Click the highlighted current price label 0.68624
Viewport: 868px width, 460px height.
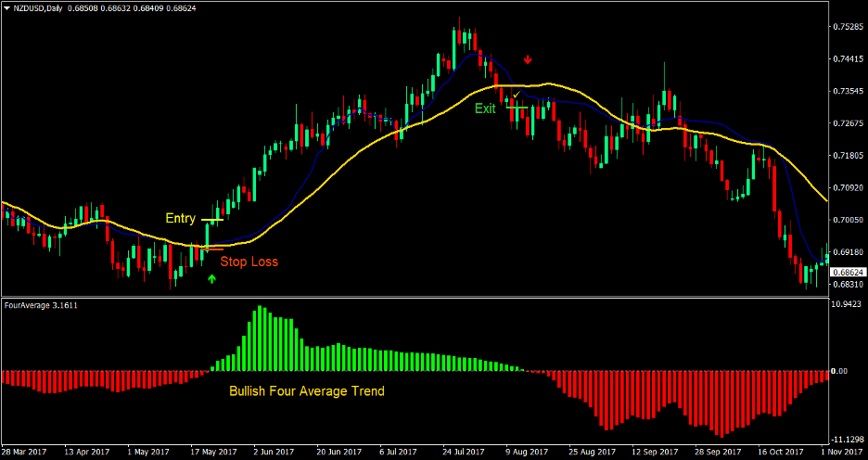[x=849, y=273]
